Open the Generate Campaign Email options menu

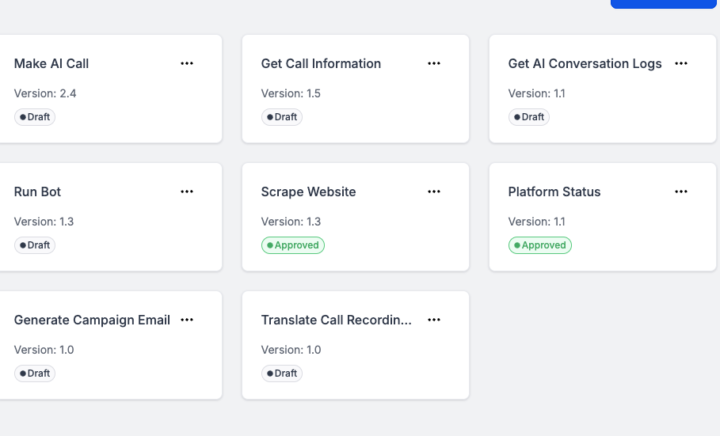click(x=187, y=320)
